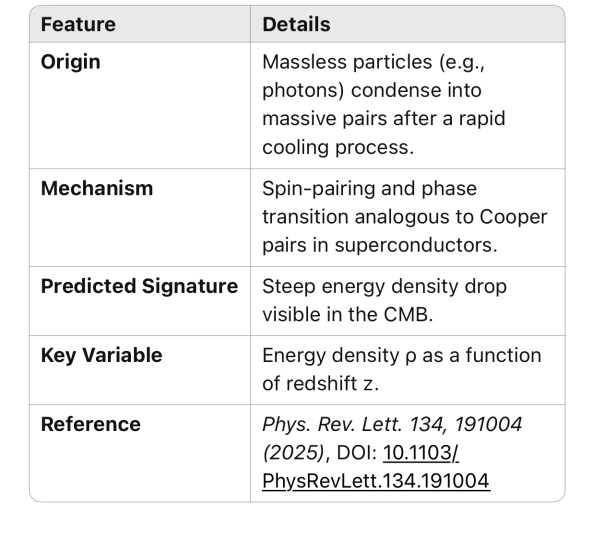Viewport: 616px width, 548px height.
Task: Click the "Spin-pairing and phase" text line
Action: click(369, 188)
